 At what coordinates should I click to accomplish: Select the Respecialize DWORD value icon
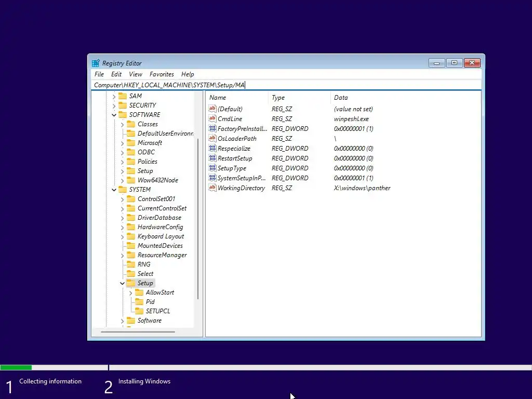click(212, 148)
